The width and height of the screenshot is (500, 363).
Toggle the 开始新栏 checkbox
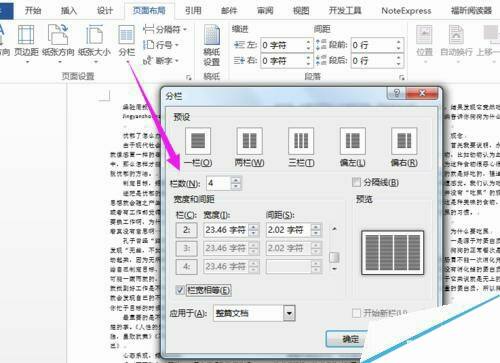pos(356,313)
